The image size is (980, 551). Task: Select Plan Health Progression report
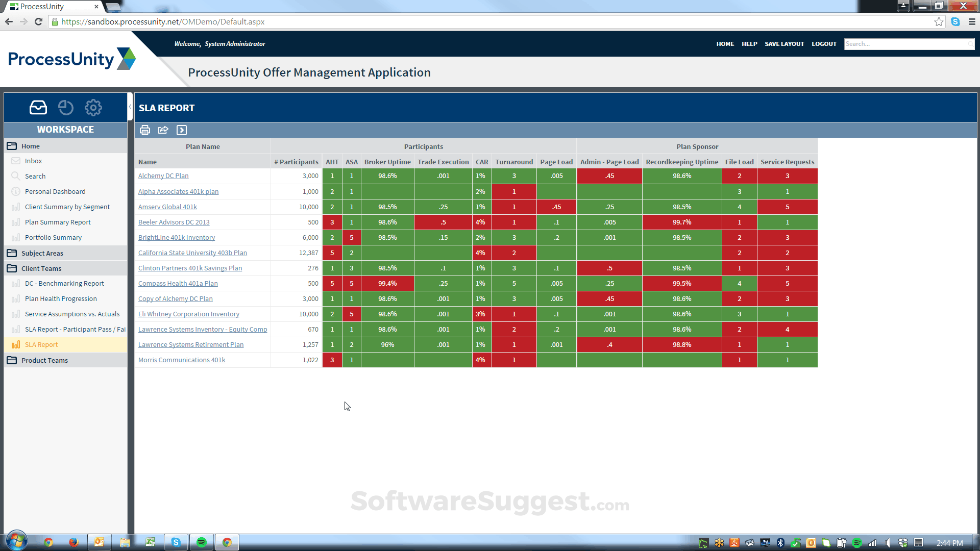pyautogui.click(x=61, y=299)
